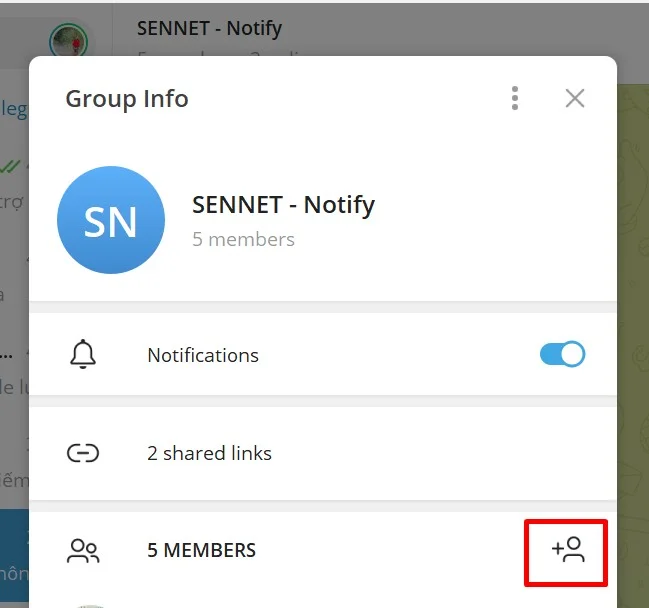Click the 5 members subtitle under the group name
The image size is (649, 608).
coord(243,239)
